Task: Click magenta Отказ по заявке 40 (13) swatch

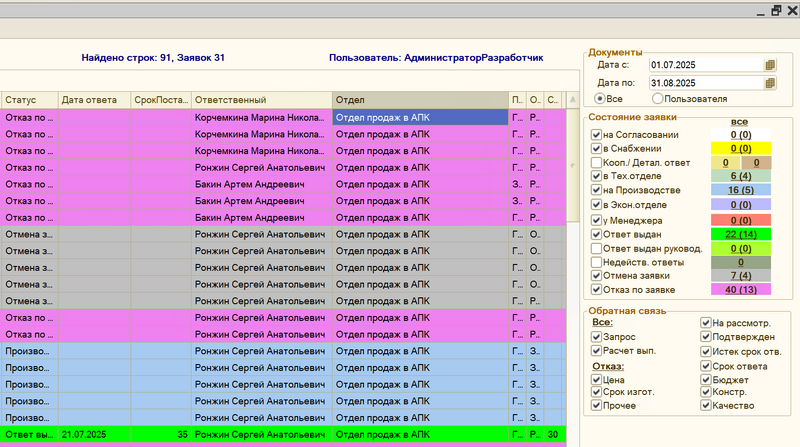Action: (741, 289)
